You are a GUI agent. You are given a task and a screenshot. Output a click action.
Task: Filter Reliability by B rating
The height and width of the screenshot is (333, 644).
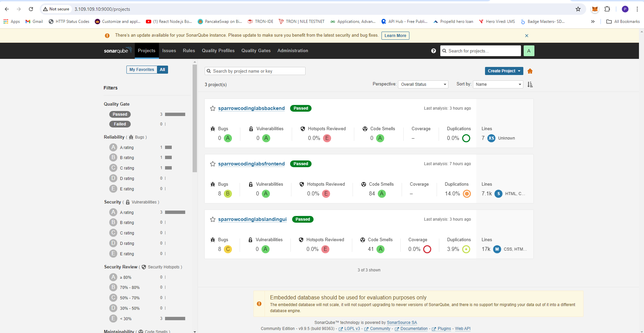122,157
